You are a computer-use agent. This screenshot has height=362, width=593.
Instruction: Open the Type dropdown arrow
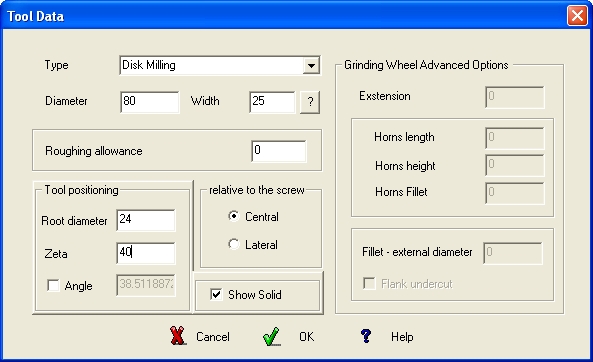(x=311, y=65)
